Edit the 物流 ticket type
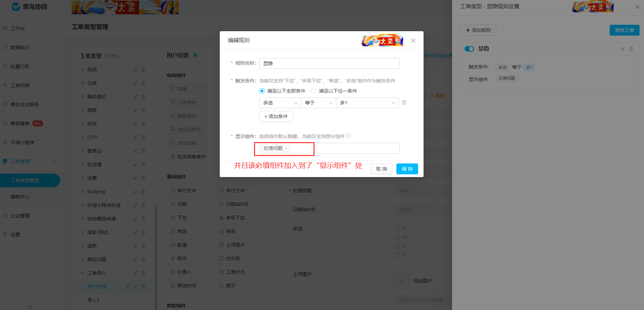The height and width of the screenshot is (310, 644). pos(136,70)
